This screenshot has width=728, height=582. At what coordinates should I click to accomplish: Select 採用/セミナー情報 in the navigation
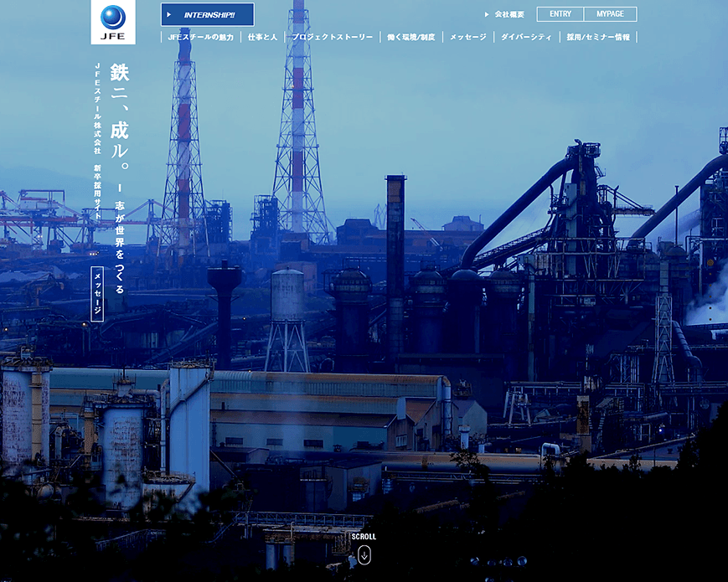tap(598, 38)
